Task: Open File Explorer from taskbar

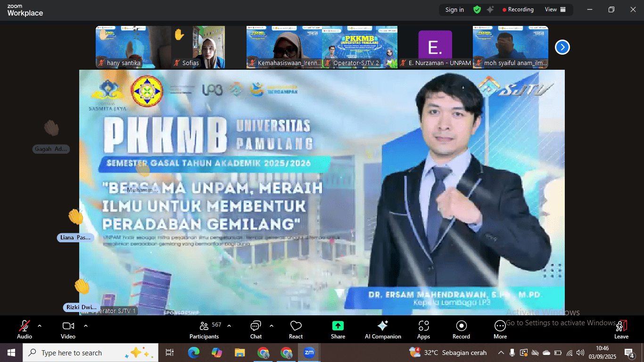Action: pos(240,353)
